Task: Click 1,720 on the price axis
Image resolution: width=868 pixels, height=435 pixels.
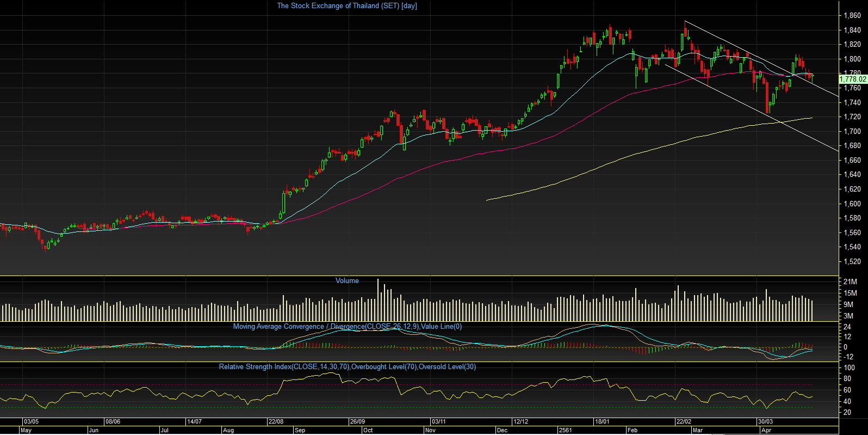Action: [x=852, y=117]
